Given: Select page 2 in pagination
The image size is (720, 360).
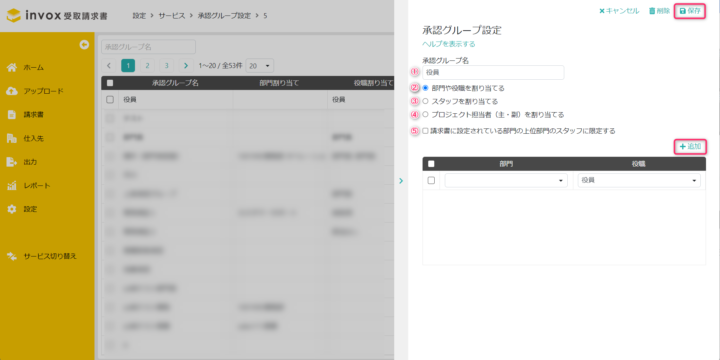Looking at the screenshot, I should (147, 66).
